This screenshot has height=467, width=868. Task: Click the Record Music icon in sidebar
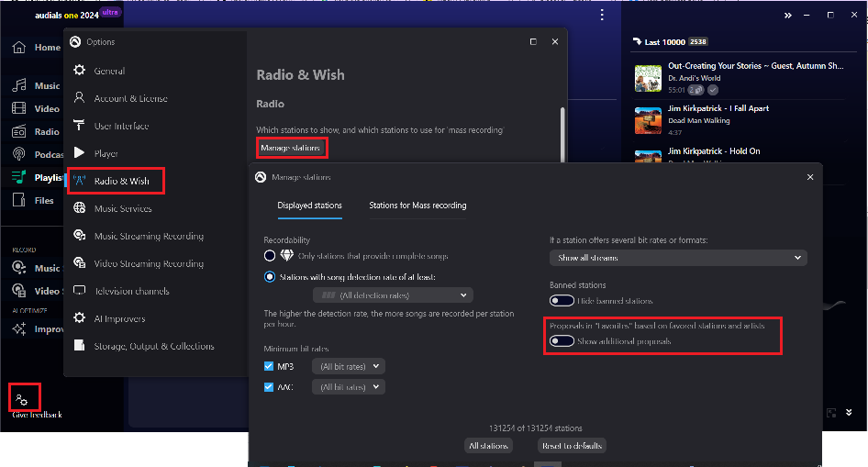click(x=19, y=267)
